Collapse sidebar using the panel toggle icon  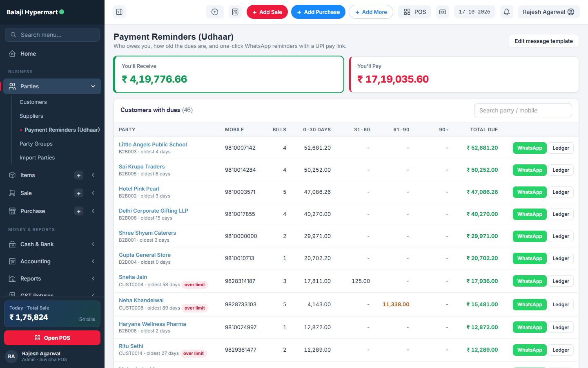(119, 12)
